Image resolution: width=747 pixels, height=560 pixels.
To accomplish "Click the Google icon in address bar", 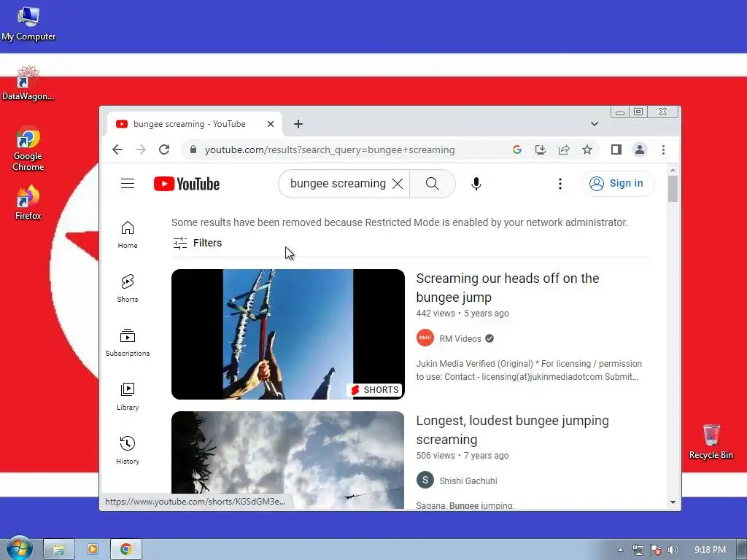I will click(517, 149).
